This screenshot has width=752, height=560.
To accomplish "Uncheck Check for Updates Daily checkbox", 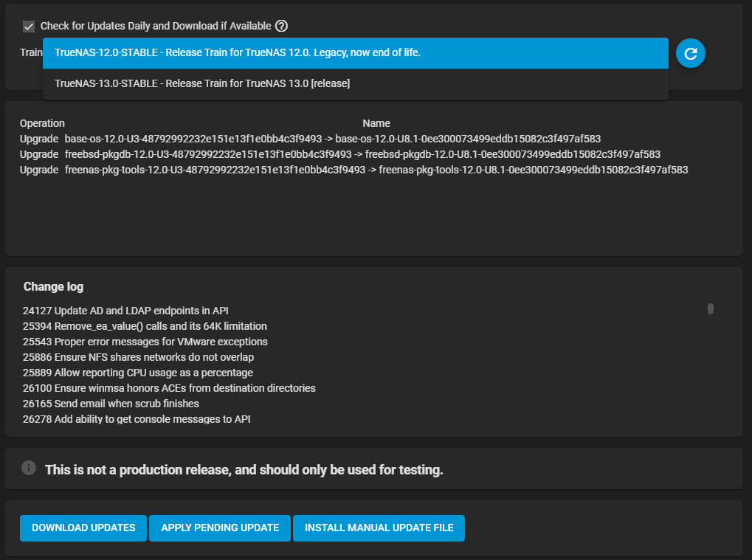I will tap(29, 27).
